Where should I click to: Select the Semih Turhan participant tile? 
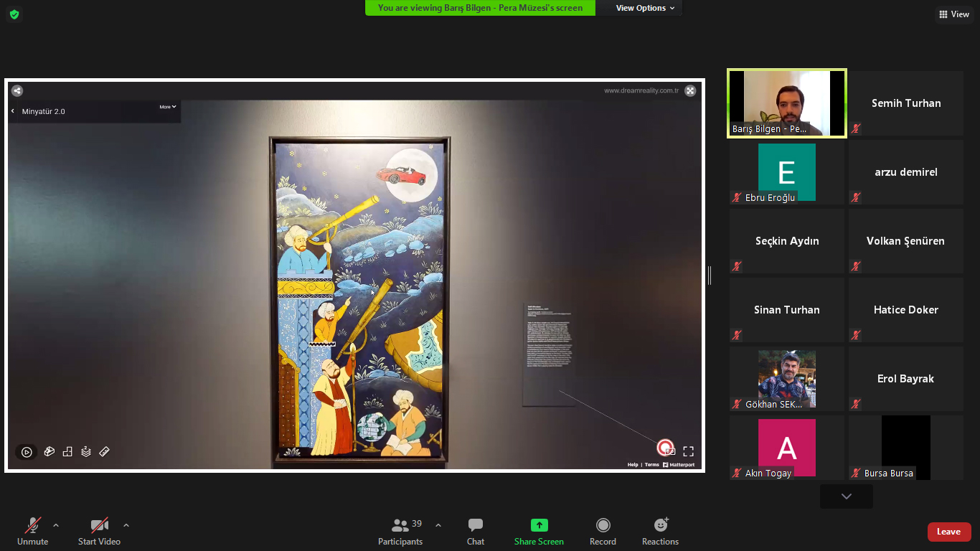click(x=906, y=103)
